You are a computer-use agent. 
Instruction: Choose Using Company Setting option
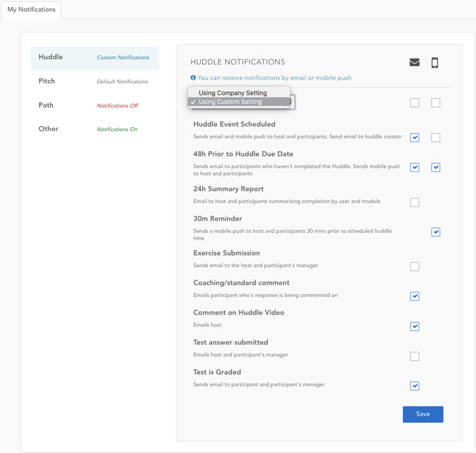(x=233, y=93)
